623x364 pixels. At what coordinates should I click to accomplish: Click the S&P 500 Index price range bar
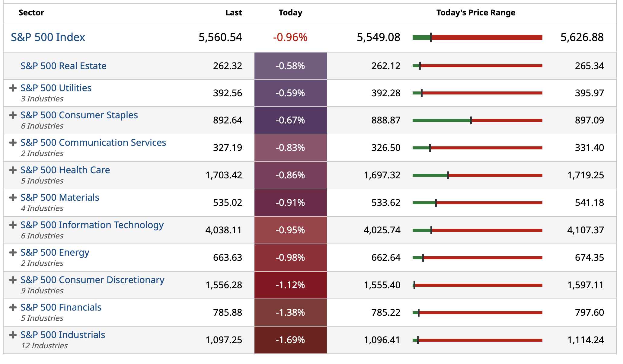click(477, 37)
